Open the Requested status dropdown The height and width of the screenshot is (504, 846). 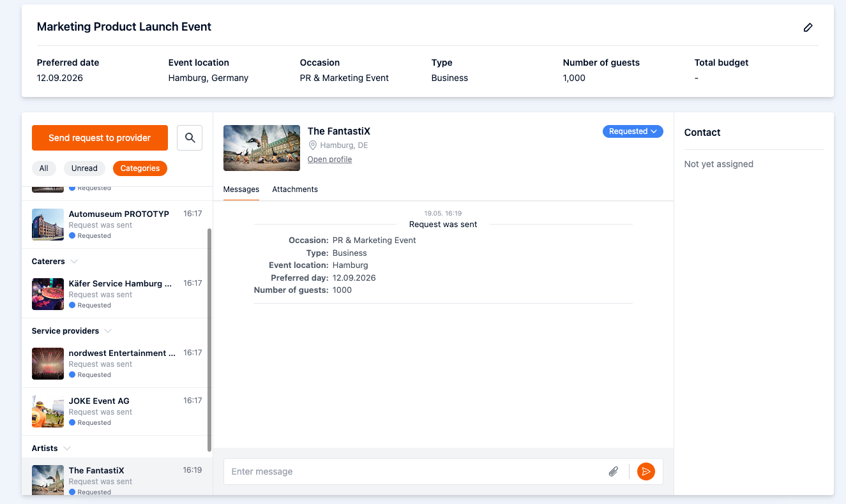tap(633, 131)
